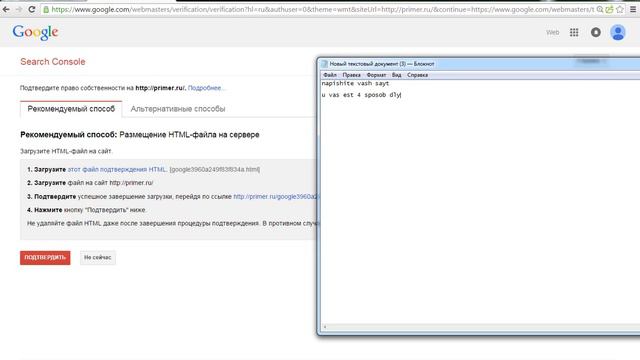Open Notepad Правка menu
Image resolution: width=640 pixels, height=360 pixels.
(x=351, y=75)
